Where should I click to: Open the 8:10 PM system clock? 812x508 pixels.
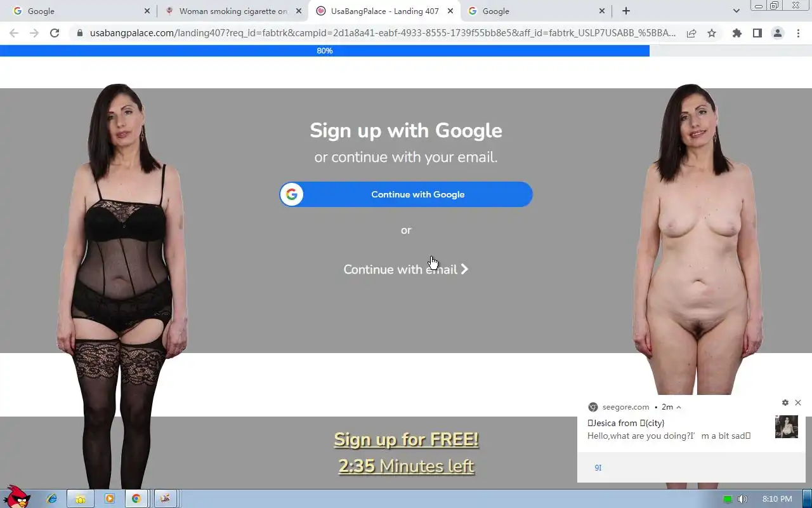click(777, 499)
